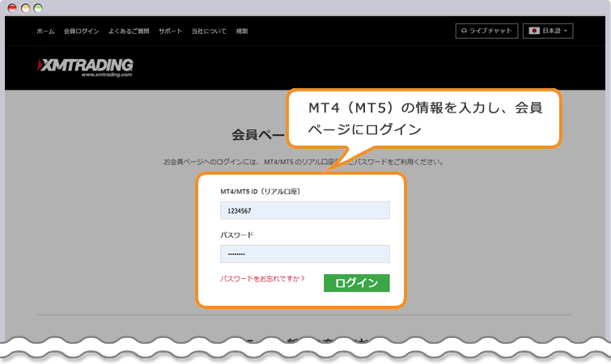Click the XMTRADING logo
611x364 pixels.
tap(85, 67)
